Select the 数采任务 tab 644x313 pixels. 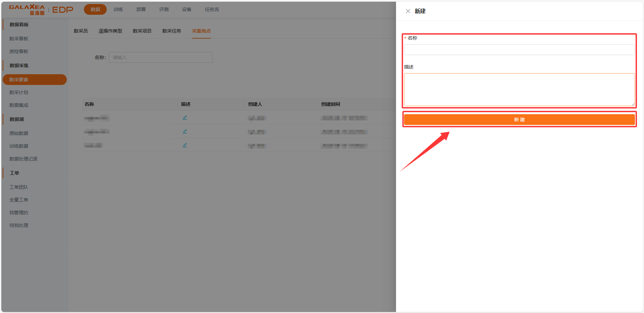[171, 31]
